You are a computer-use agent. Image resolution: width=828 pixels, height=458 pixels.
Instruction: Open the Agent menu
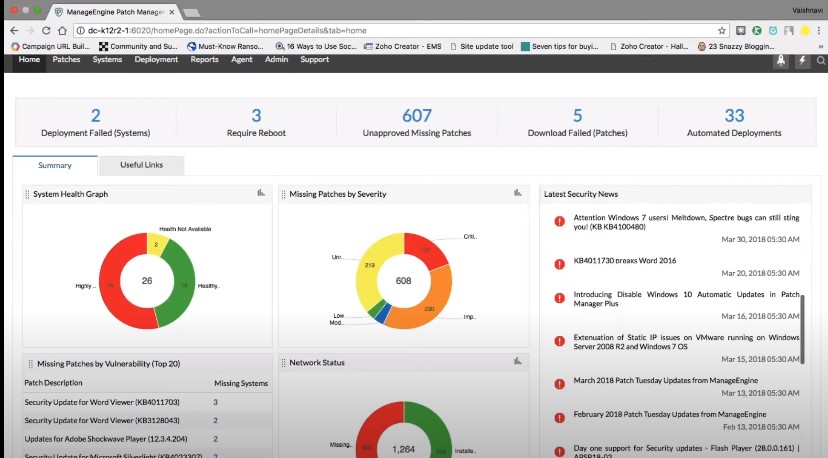tap(242, 60)
